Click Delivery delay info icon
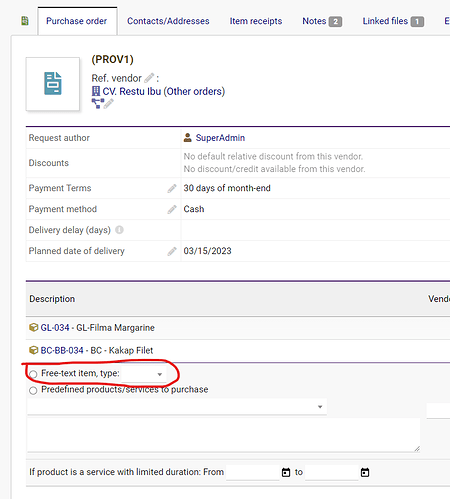450x499 pixels. [119, 230]
